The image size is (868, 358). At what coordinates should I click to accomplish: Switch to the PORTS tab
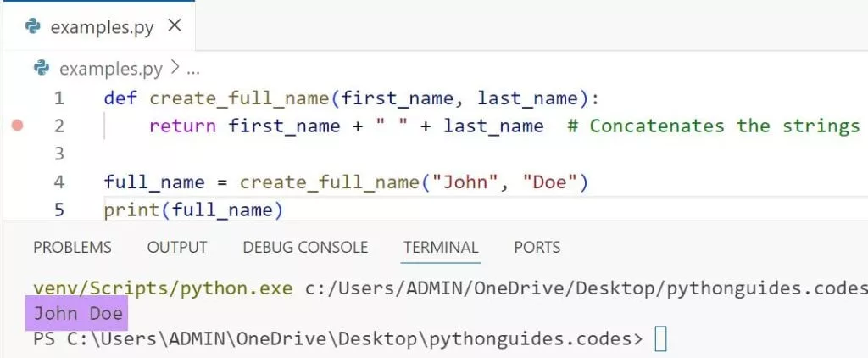[x=537, y=248]
